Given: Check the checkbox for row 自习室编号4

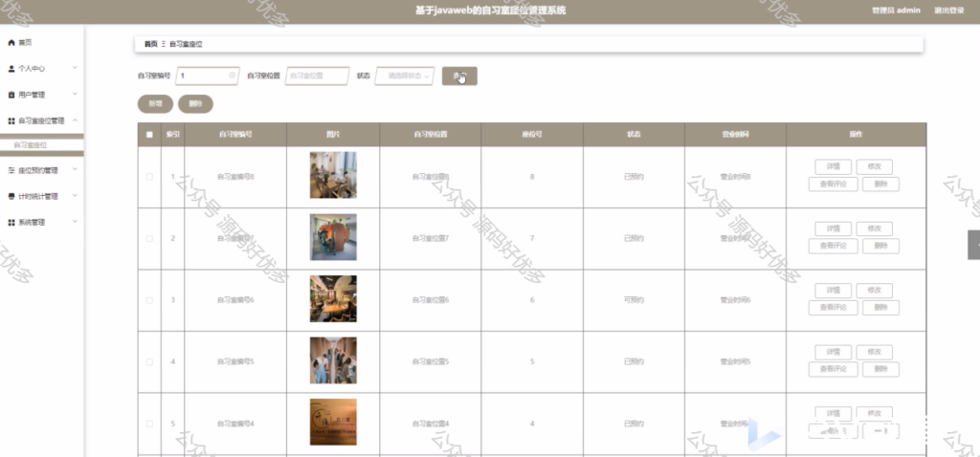Looking at the screenshot, I should tap(149, 424).
